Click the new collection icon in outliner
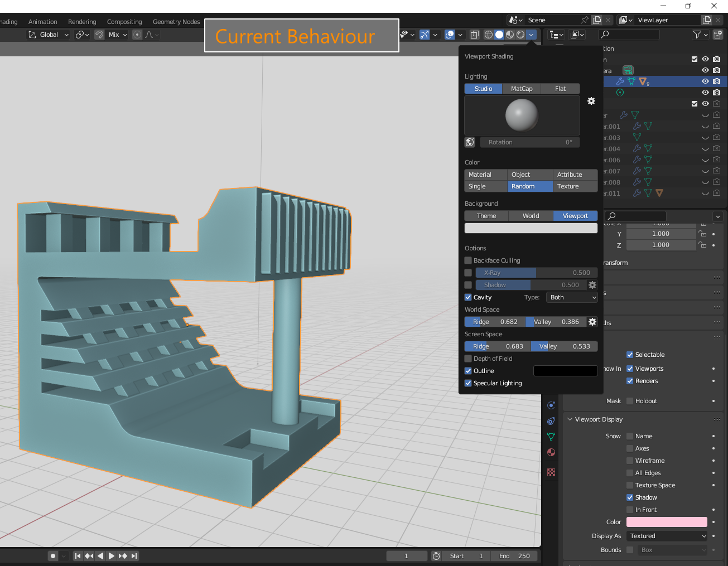This screenshot has height=566, width=728. coord(718,35)
